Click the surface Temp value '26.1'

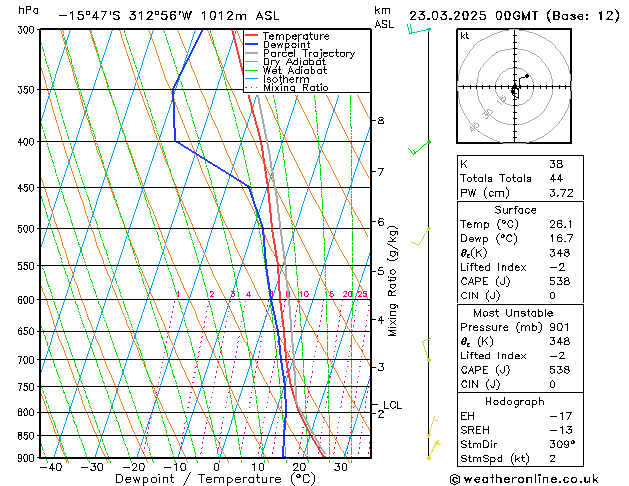[561, 224]
